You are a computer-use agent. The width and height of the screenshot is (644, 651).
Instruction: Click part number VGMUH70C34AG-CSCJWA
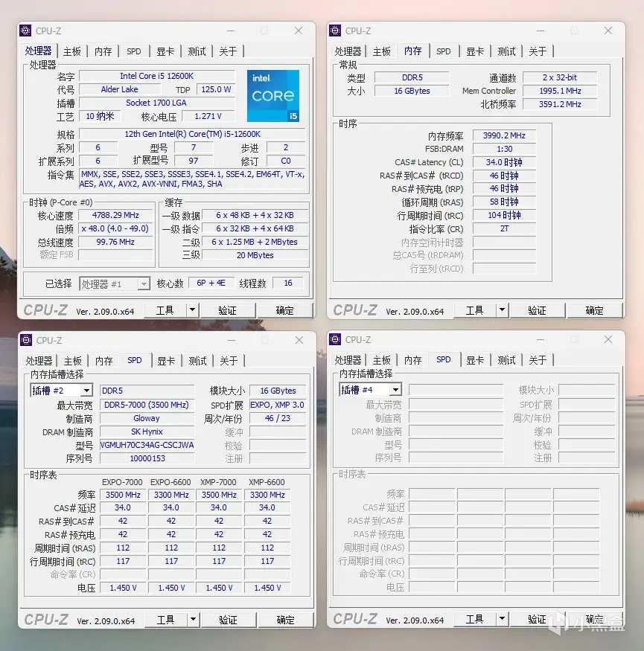147,445
